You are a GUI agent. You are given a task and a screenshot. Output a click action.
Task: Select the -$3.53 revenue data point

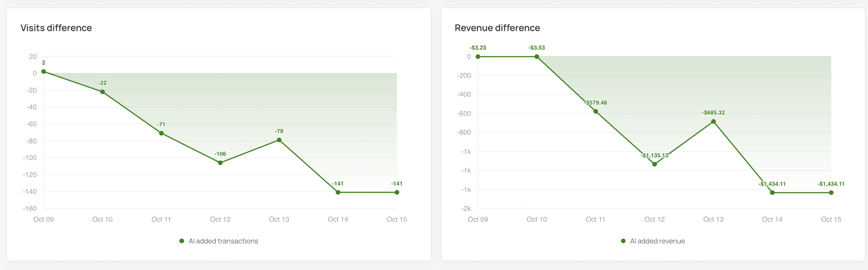(537, 57)
